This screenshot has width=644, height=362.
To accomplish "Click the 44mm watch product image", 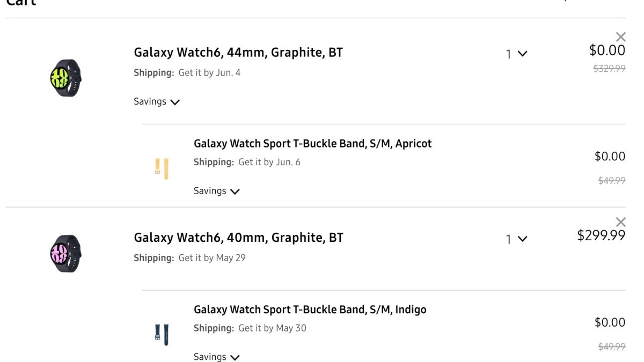I will 65,78.
